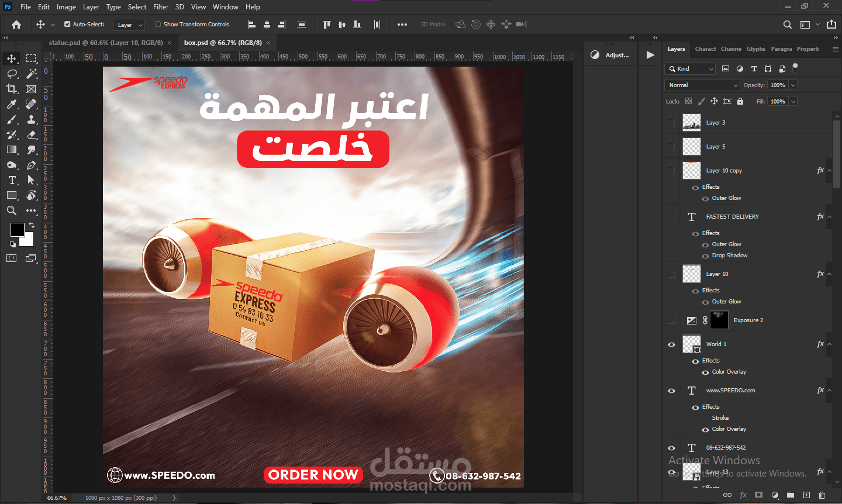Open the Image menu
842x504 pixels.
pyautogui.click(x=66, y=7)
